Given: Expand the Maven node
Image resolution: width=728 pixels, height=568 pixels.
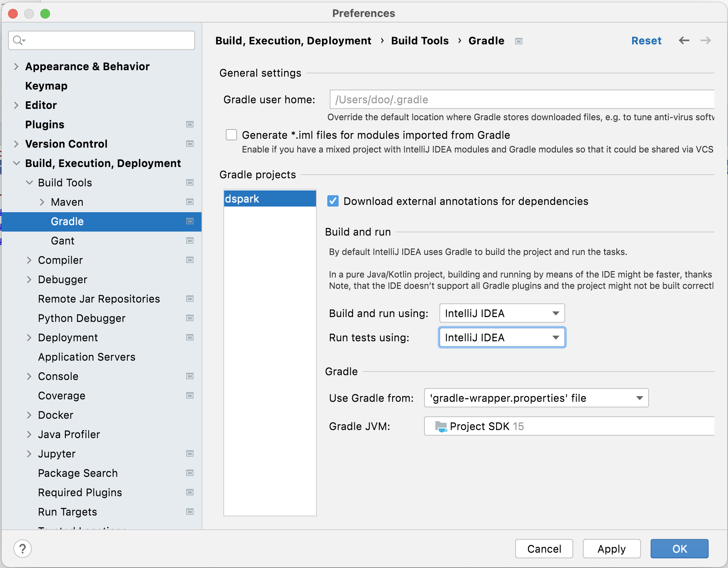Looking at the screenshot, I should coord(42,202).
